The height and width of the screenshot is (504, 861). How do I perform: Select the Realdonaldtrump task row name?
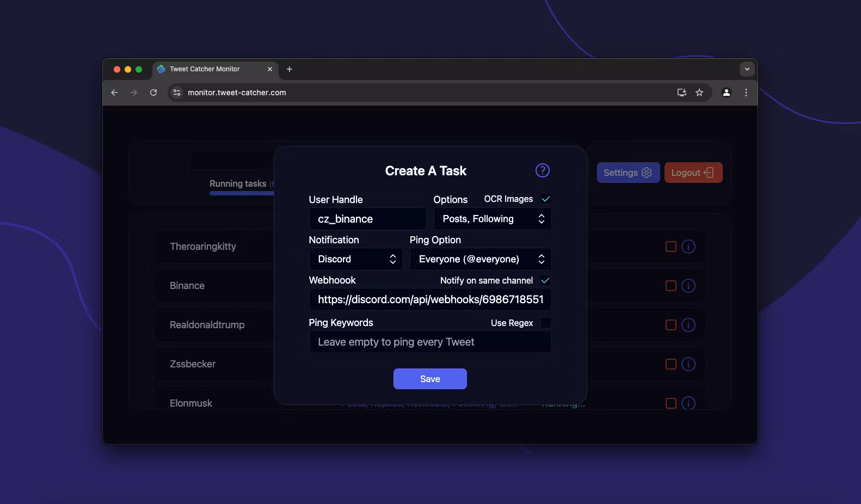coord(207,325)
